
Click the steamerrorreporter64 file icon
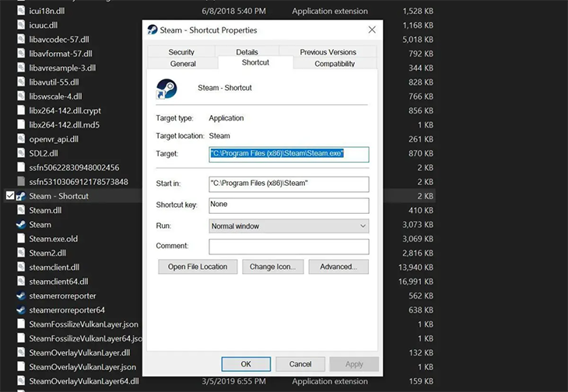click(x=21, y=310)
